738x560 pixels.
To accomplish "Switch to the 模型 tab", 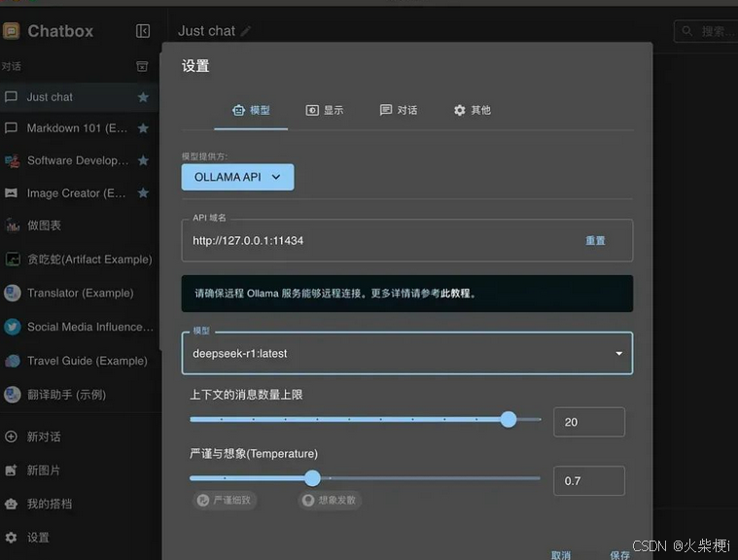I will coord(251,111).
